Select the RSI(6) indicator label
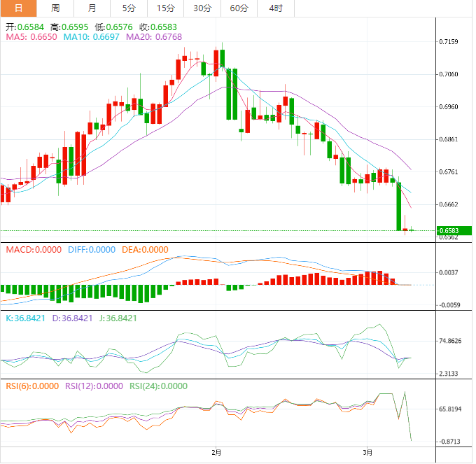This screenshot has width=476, height=464. point(32,386)
